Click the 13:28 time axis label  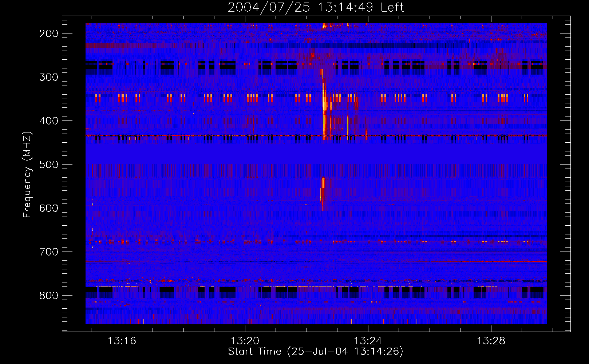tap(491, 341)
